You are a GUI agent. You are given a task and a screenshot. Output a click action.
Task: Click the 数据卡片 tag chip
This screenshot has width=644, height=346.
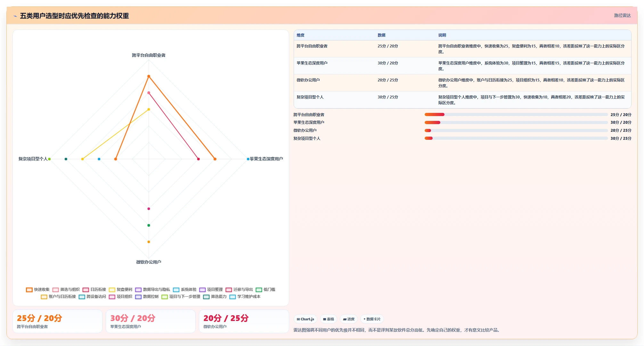(372, 319)
